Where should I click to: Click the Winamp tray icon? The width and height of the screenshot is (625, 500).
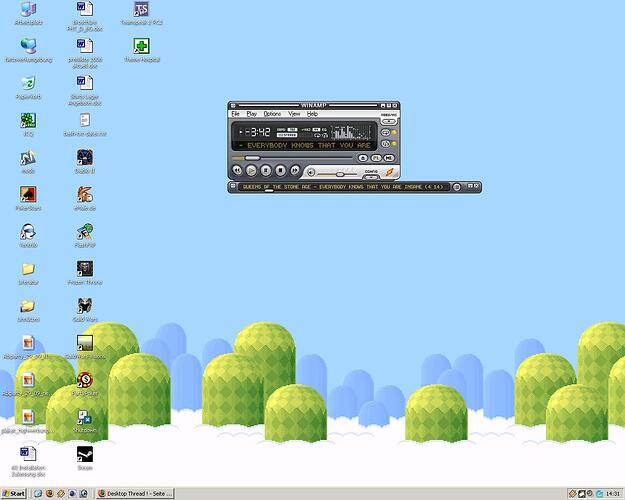[x=572, y=494]
